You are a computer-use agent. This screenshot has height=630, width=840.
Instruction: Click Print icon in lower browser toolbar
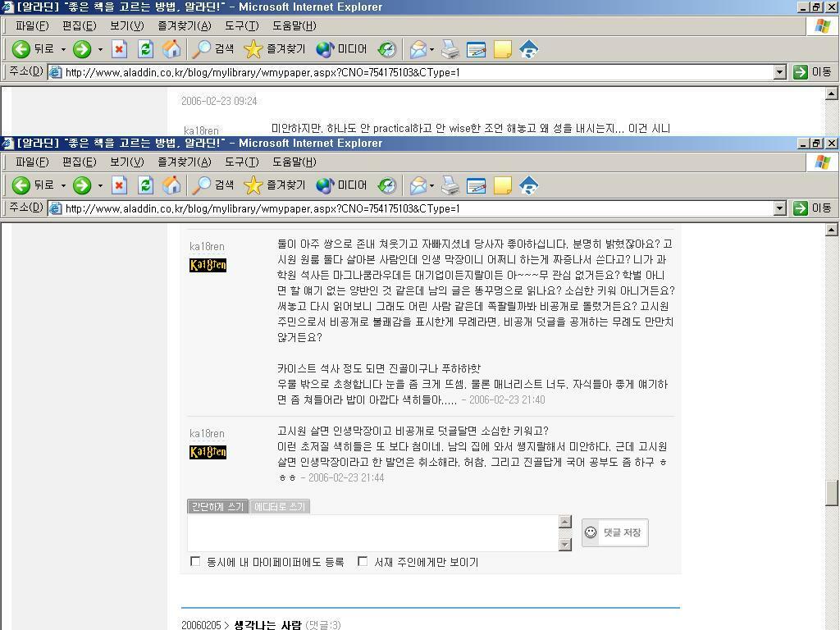[x=450, y=185]
